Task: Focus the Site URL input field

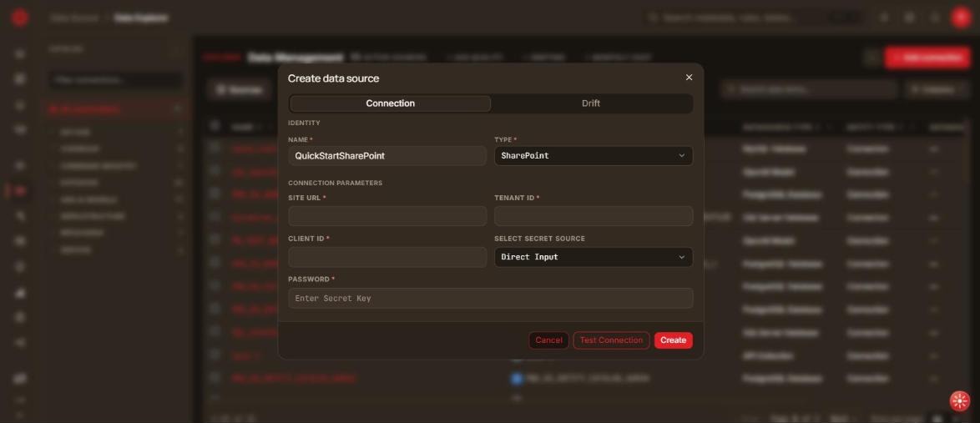Action: (386, 216)
